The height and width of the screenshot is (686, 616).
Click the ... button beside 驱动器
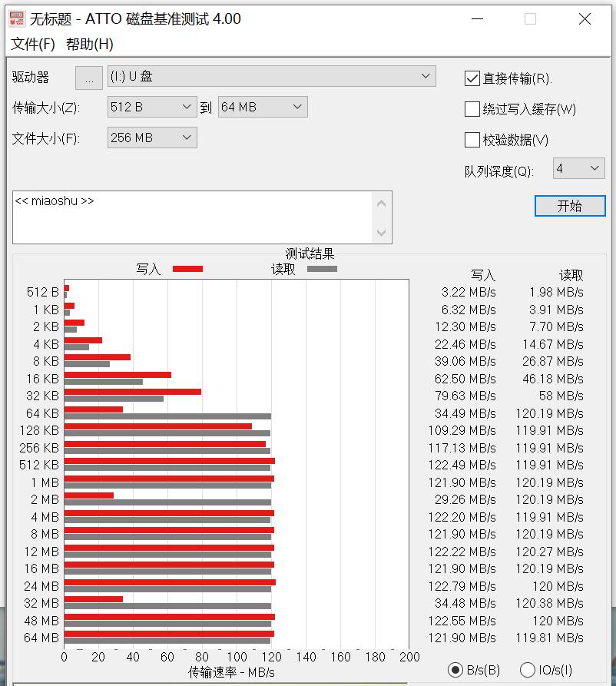coord(88,77)
